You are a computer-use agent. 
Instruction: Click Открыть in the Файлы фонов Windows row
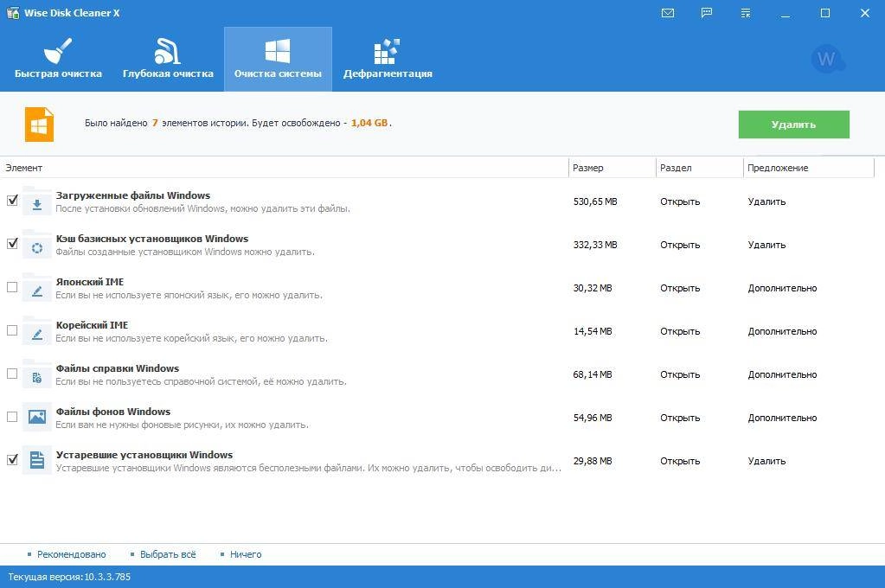pyautogui.click(x=680, y=418)
